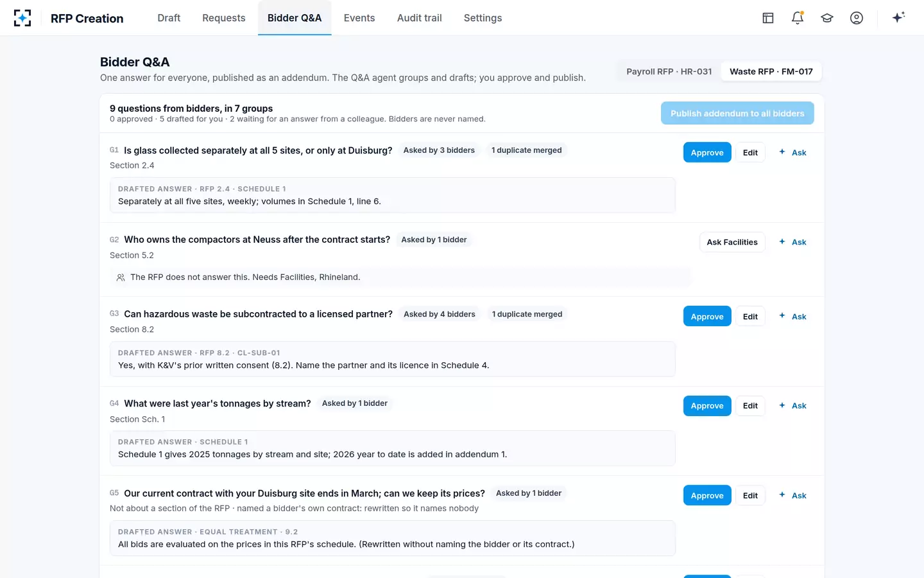Switch to Payroll RFP · HR-031
The width and height of the screenshot is (924, 578).
pos(669,71)
